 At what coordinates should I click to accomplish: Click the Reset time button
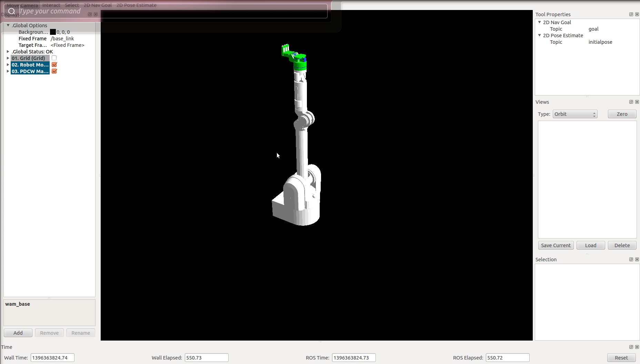(621, 358)
